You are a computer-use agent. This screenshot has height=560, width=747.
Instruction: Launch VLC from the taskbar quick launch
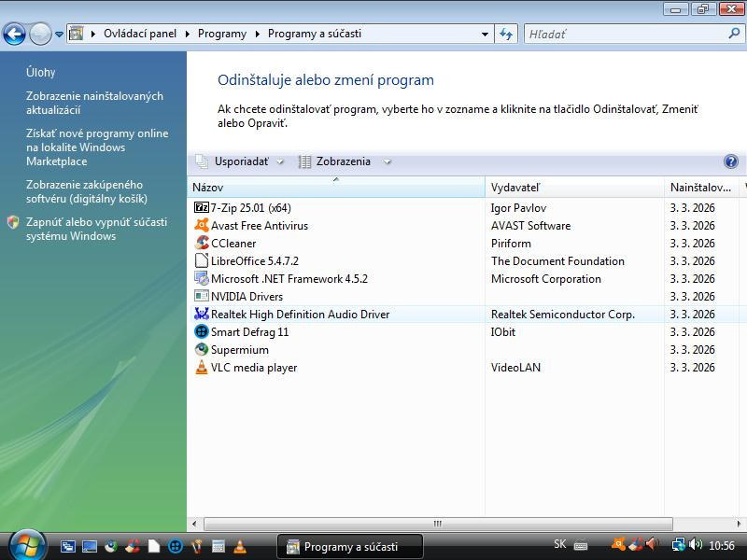point(239,546)
